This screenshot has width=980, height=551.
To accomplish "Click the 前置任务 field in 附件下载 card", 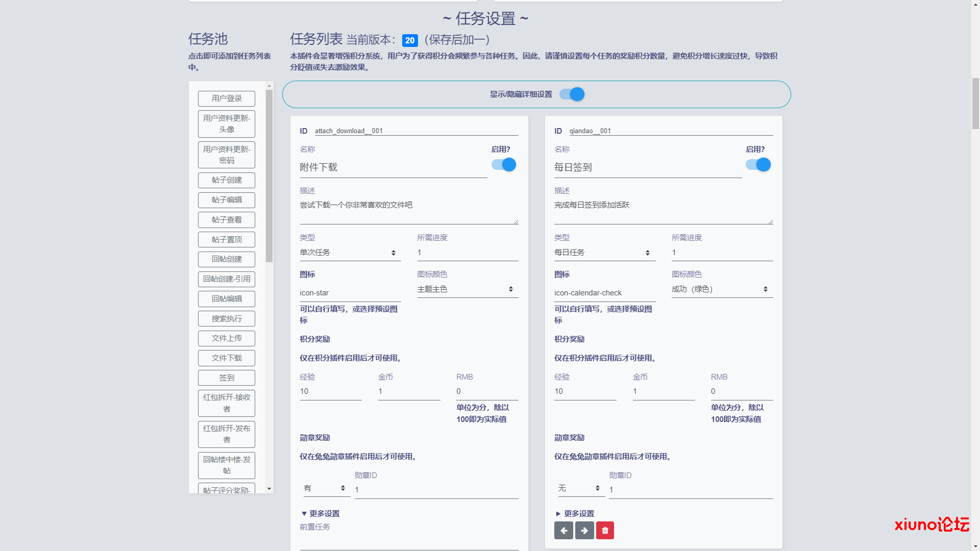I will [x=409, y=542].
